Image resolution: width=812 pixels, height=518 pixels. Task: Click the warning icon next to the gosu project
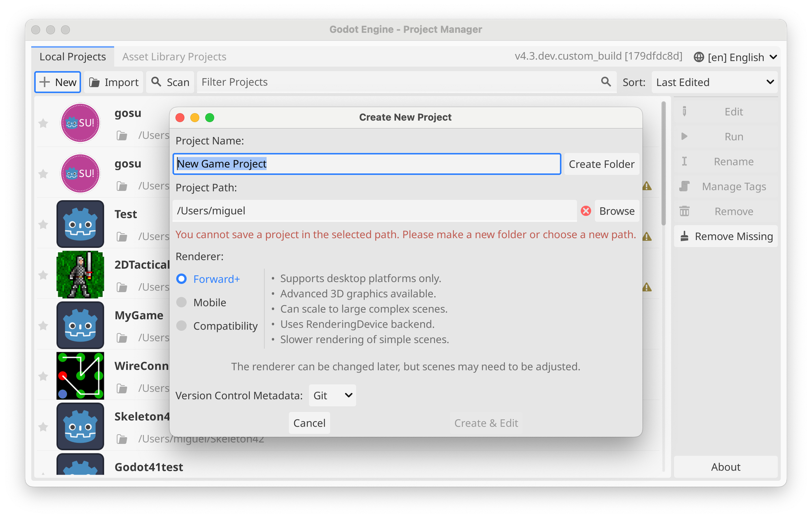pyautogui.click(x=647, y=186)
